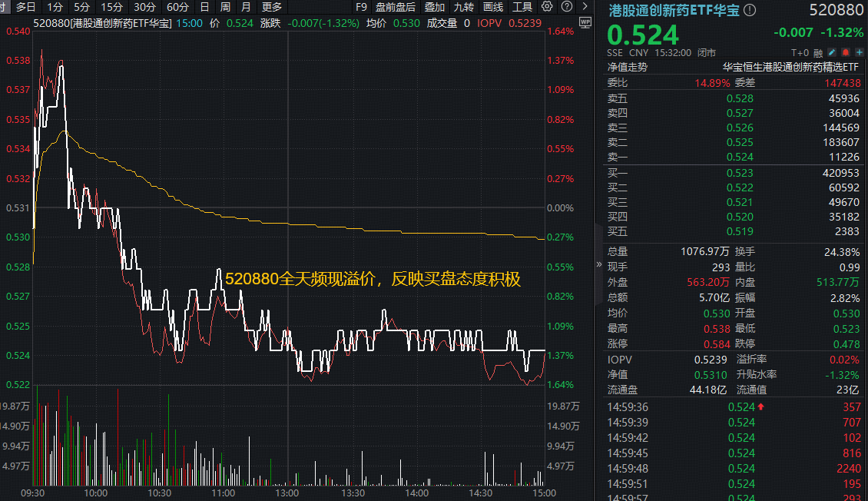Add 520880 to watchlist via plus icon

(x=860, y=52)
